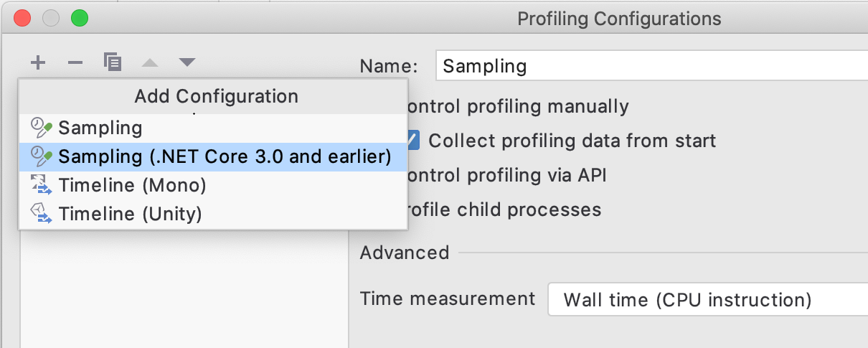Click the Timeline (Mono) icon
The image size is (868, 348).
[x=42, y=185]
